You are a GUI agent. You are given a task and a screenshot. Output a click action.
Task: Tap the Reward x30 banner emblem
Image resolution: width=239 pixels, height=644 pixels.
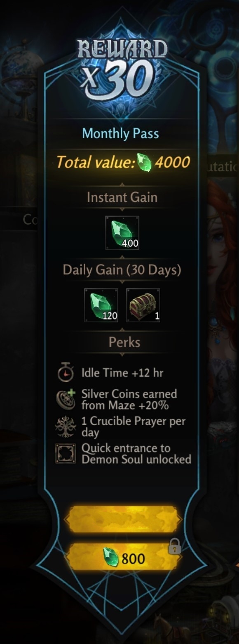122,69
